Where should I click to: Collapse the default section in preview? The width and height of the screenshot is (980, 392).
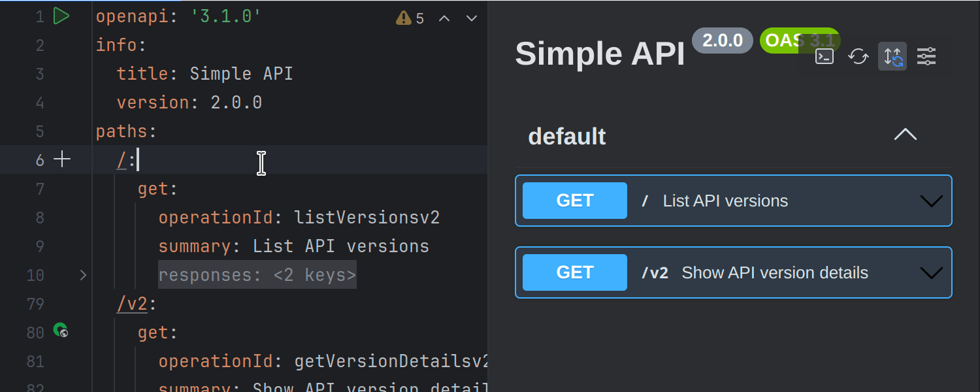tap(905, 135)
